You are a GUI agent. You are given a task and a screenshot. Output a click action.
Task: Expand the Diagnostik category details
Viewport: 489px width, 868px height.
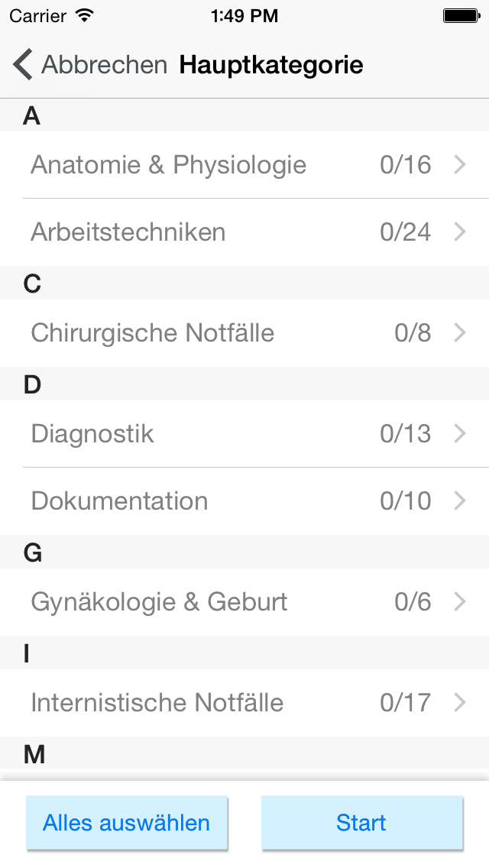point(459,433)
